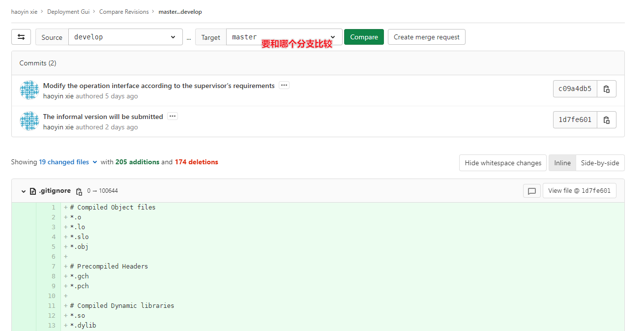Screen dimensions: 644x331
Task: Switch to Side-by-side diff view
Action: point(600,162)
